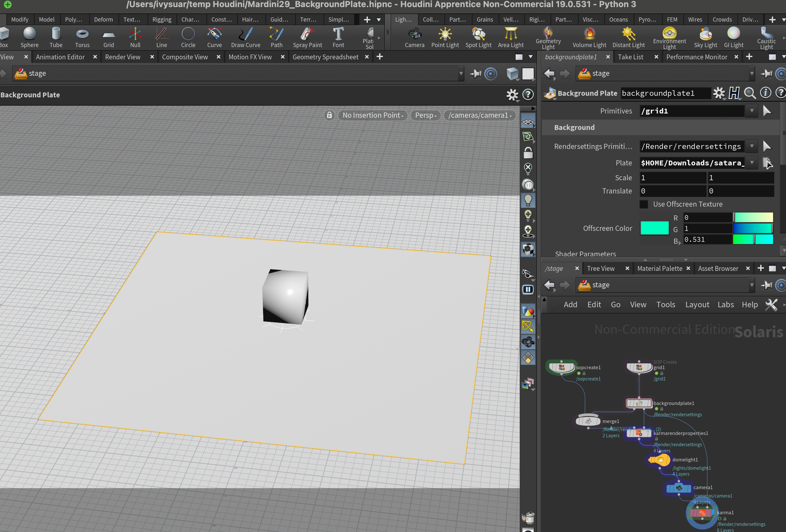The height and width of the screenshot is (532, 786).
Task: Toggle pin on the scene view pane
Action: point(476,74)
